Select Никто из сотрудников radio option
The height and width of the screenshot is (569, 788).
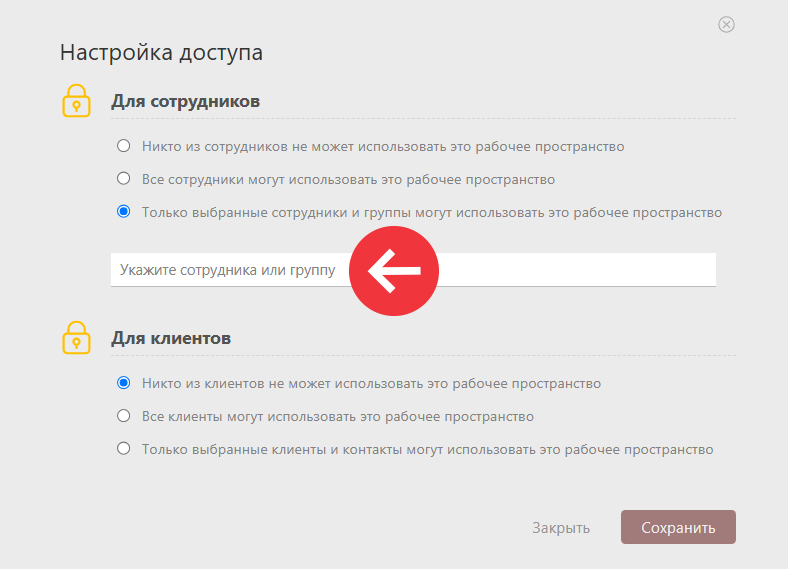[x=124, y=146]
